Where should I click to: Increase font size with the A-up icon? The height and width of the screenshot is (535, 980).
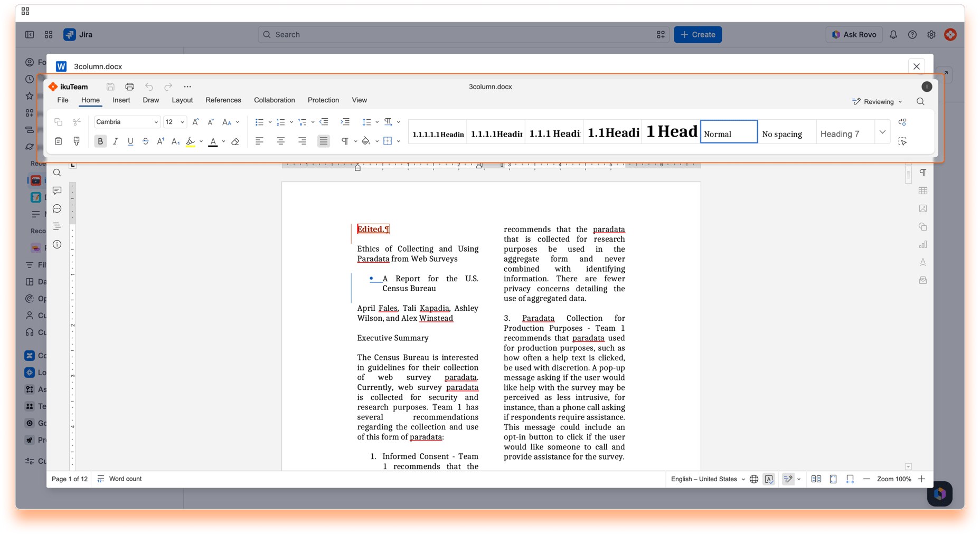195,122
